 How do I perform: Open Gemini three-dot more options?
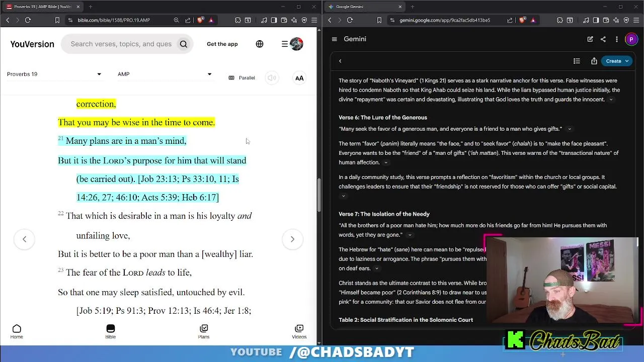[x=617, y=39]
